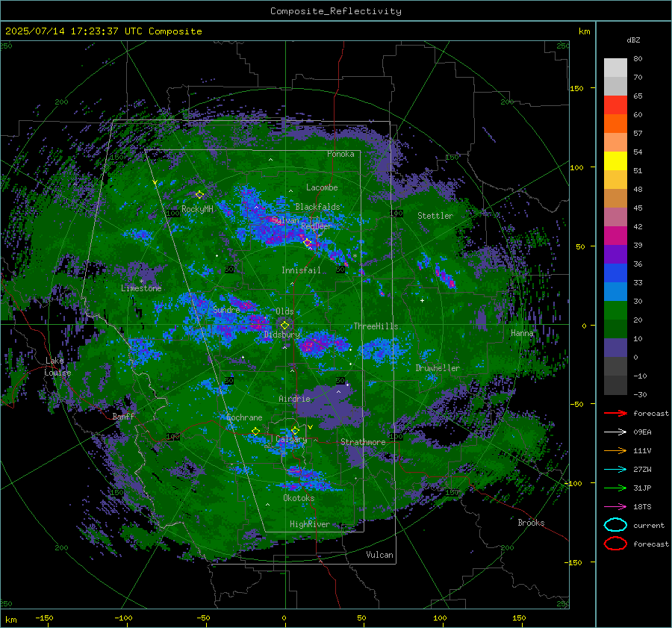The height and width of the screenshot is (628, 672).
Task: Click the red 60–65 dBZ legend swatch
Action: (x=615, y=105)
